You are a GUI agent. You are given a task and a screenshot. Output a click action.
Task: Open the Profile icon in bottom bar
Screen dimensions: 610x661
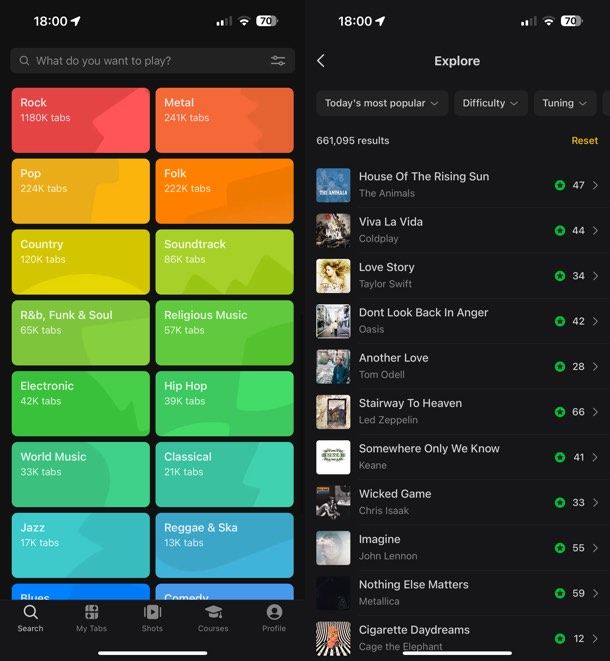coord(274,612)
